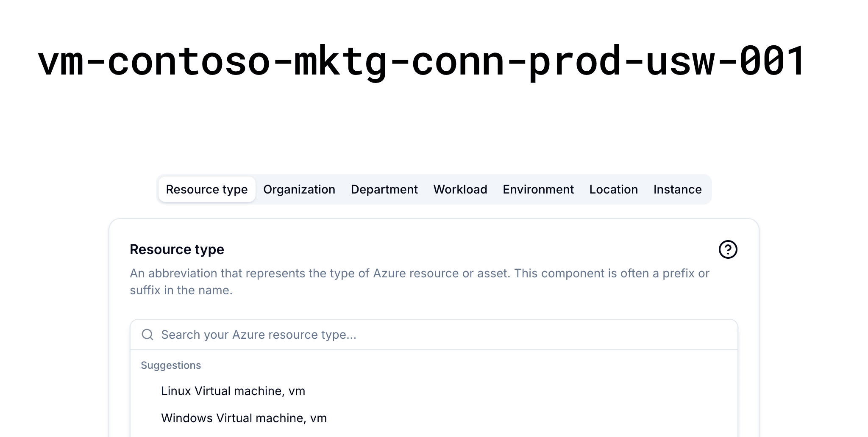This screenshot has width=868, height=437.
Task: Switch to the Department tab
Action: (384, 189)
